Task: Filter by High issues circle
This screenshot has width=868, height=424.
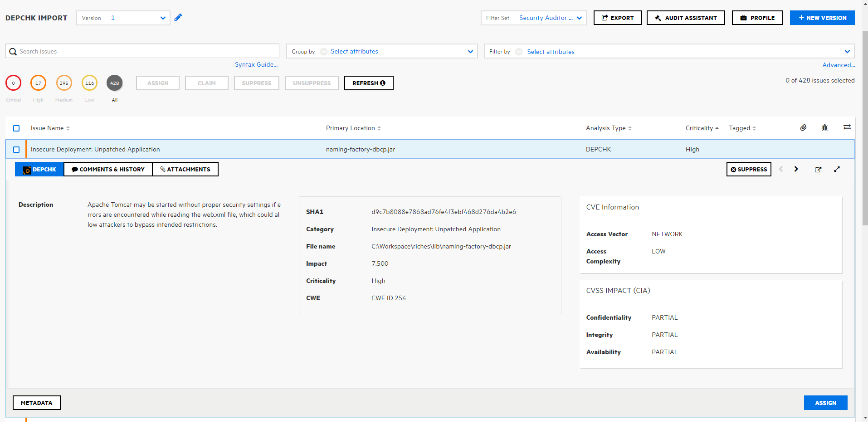Action: [x=38, y=83]
